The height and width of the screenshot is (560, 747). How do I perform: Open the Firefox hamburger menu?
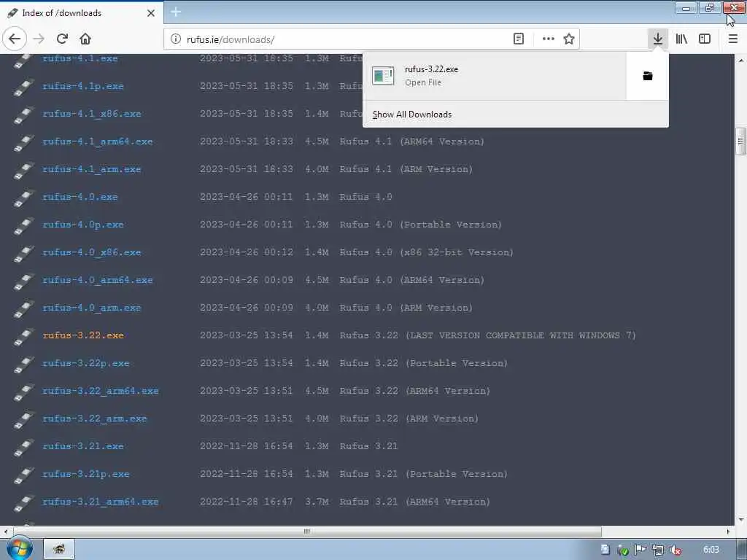tap(733, 39)
